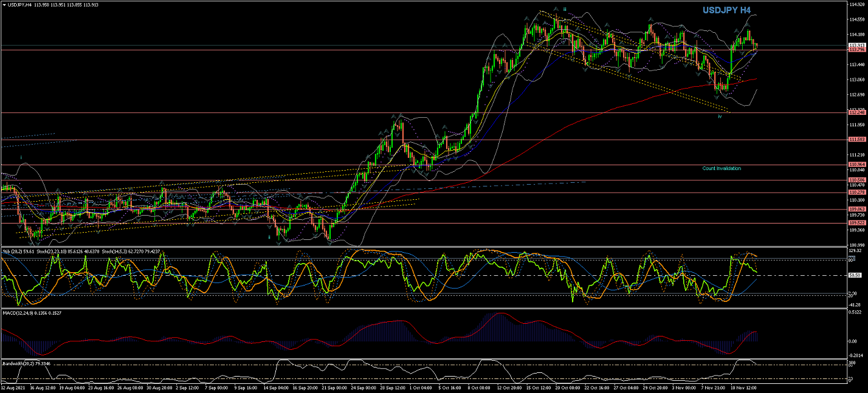
Task: Click the triangle arrow beside USDJPY,H4
Action: pyautogui.click(x=4, y=5)
